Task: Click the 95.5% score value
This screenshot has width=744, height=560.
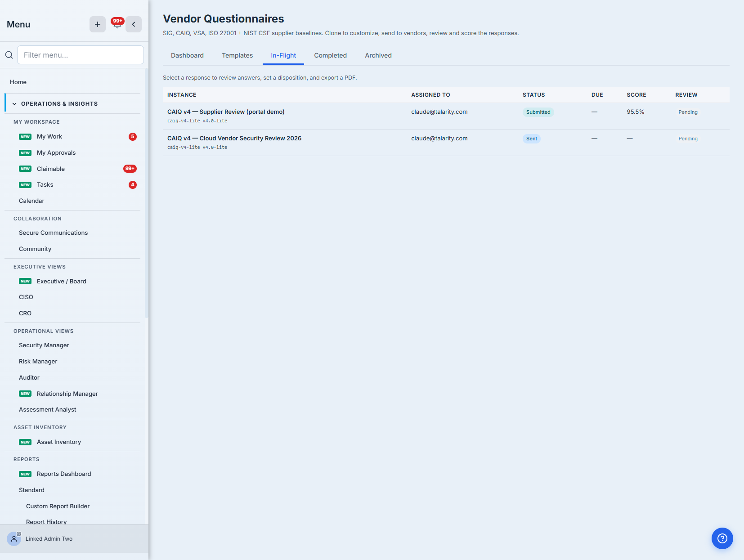Action: pos(635,112)
